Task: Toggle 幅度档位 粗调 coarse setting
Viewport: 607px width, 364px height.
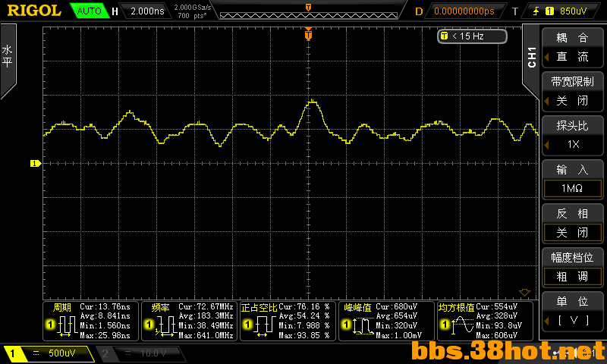Action: (572, 277)
